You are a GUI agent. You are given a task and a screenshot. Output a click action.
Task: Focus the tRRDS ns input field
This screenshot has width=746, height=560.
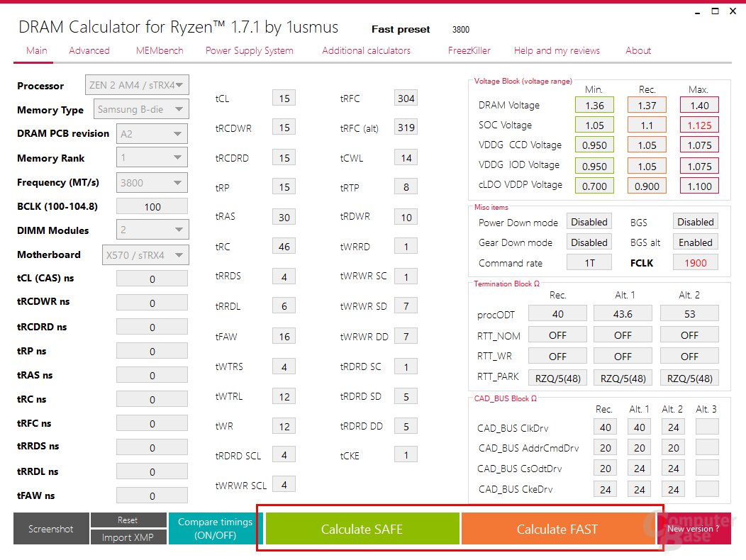152,448
